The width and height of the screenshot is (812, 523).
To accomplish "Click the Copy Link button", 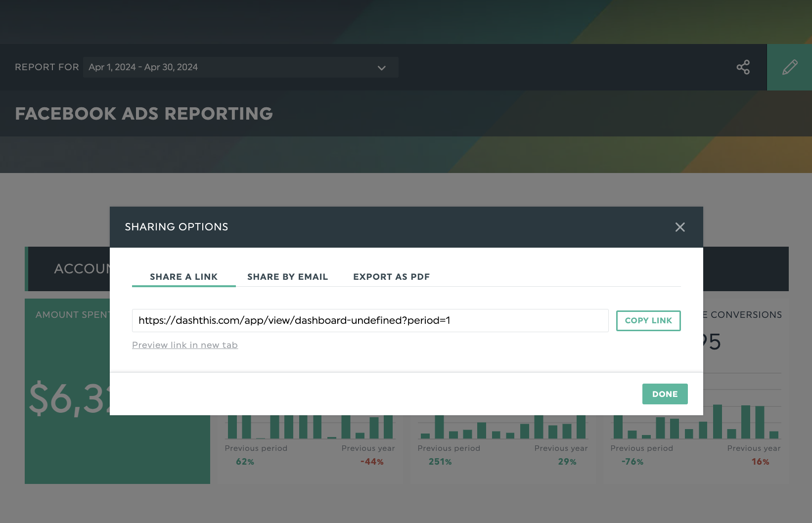I will [x=648, y=320].
